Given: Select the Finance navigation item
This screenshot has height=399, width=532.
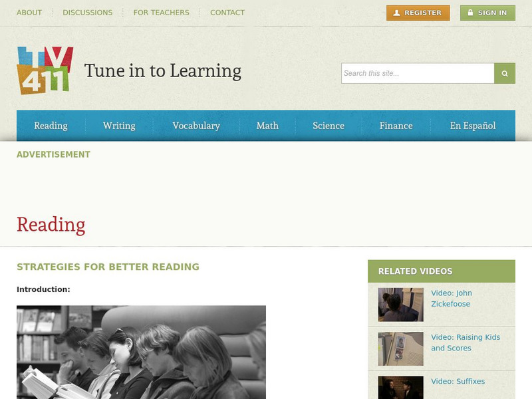Looking at the screenshot, I should pyautogui.click(x=396, y=126).
